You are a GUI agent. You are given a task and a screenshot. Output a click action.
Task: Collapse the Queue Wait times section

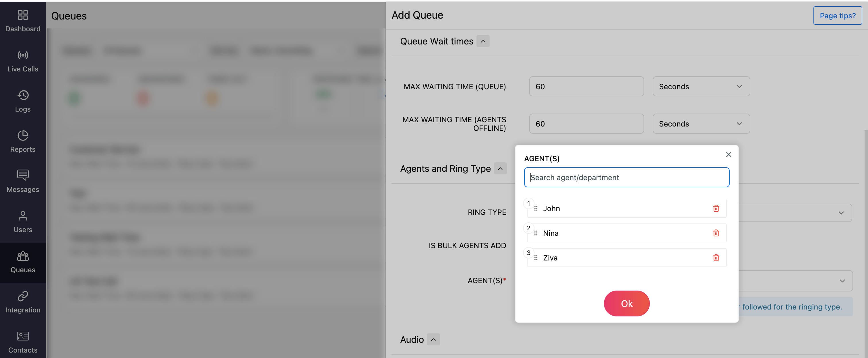pyautogui.click(x=483, y=41)
